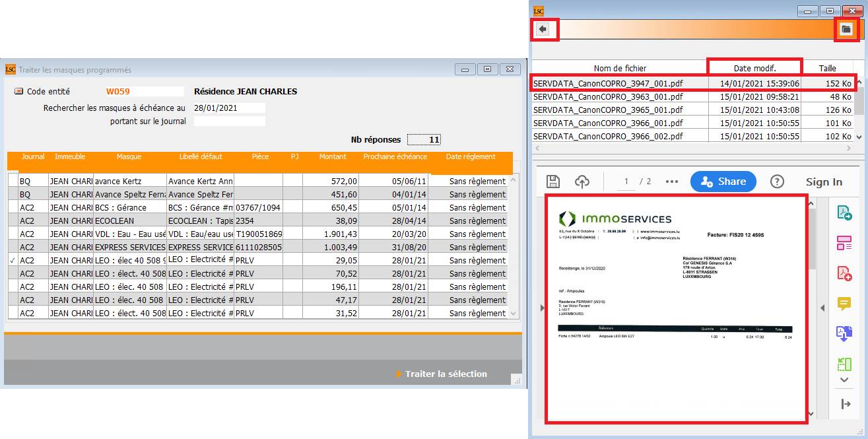Tick the checkbox on the VDL : Eau row

13,234
